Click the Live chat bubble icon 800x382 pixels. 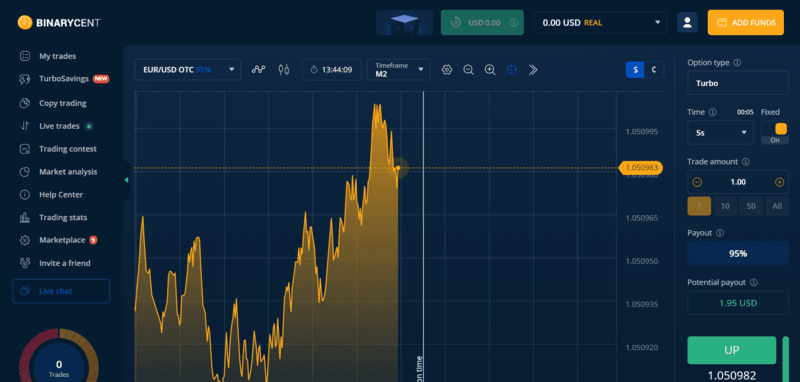(x=24, y=291)
